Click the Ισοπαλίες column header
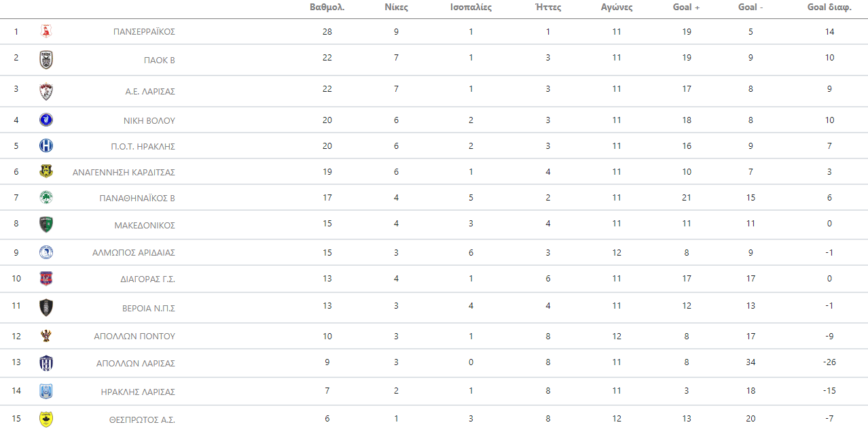The height and width of the screenshot is (429, 868). [x=471, y=7]
